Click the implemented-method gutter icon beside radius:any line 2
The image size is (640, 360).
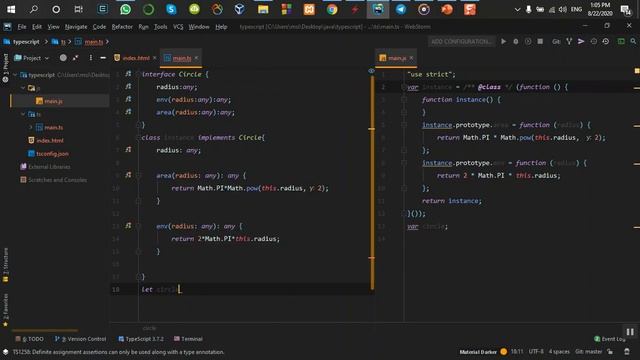click(x=128, y=87)
